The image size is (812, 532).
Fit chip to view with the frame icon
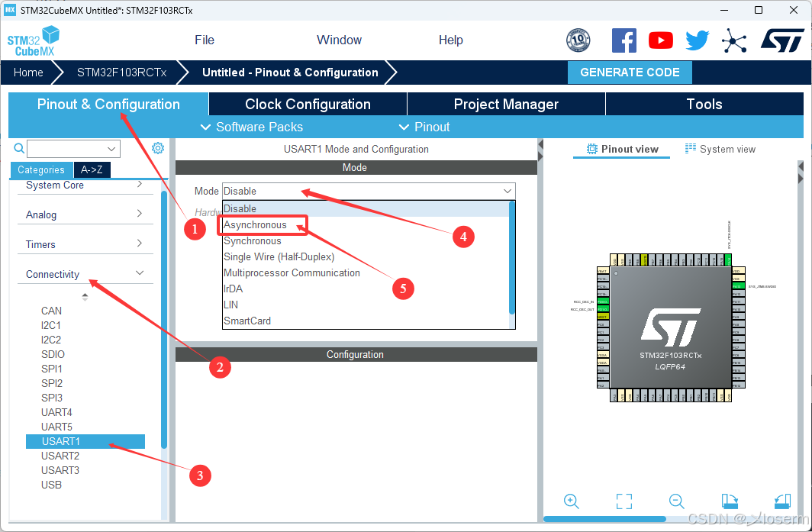(x=624, y=501)
